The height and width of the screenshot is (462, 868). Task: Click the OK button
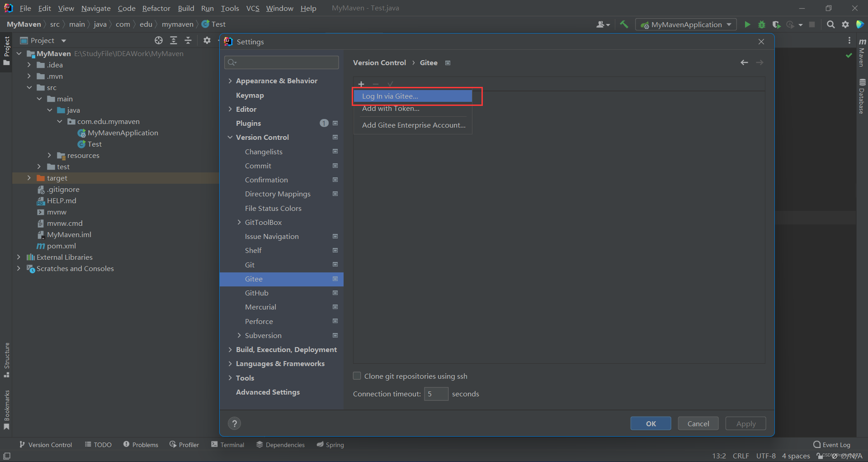(x=651, y=424)
